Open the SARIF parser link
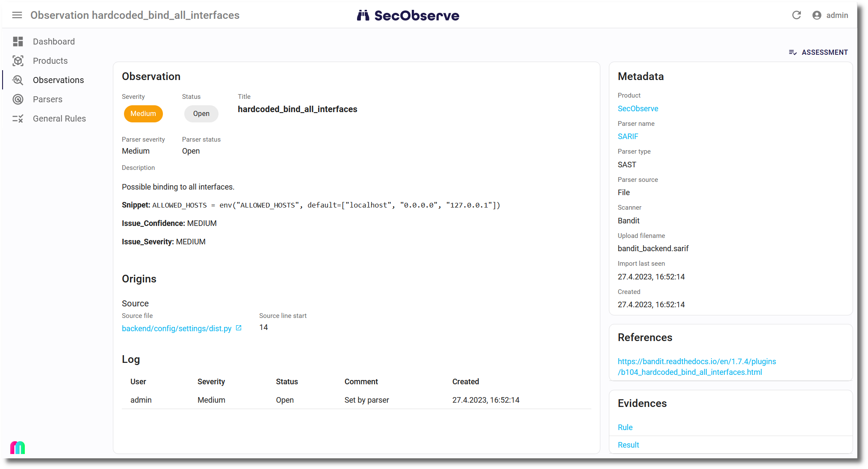Viewport: 868px width, 469px height. (x=628, y=137)
